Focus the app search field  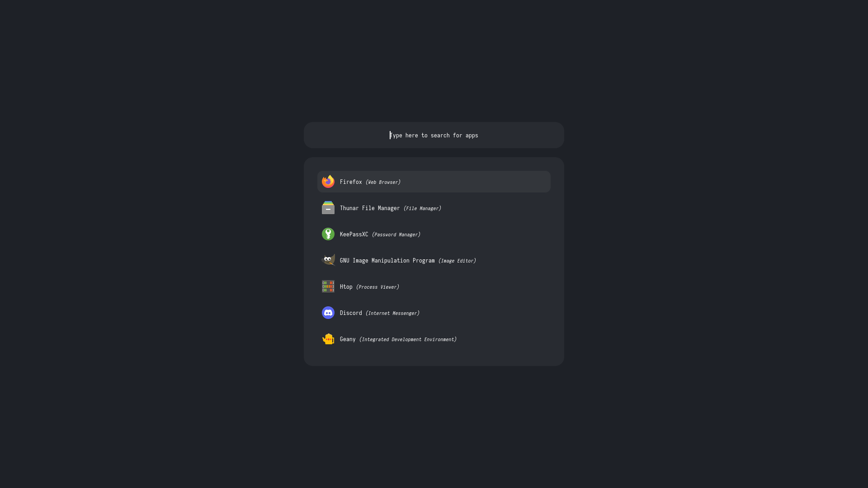pyautogui.click(x=434, y=135)
